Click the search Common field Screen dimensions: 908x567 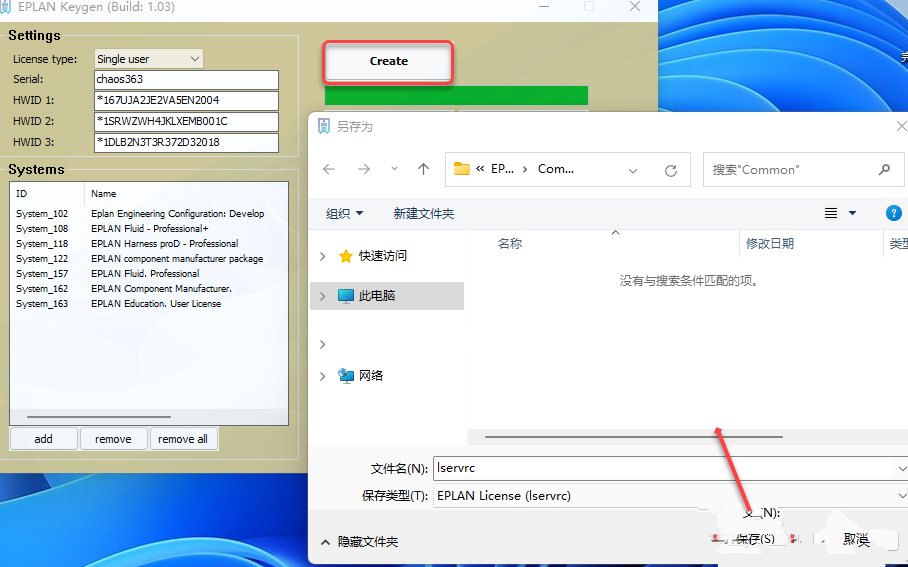click(x=803, y=170)
